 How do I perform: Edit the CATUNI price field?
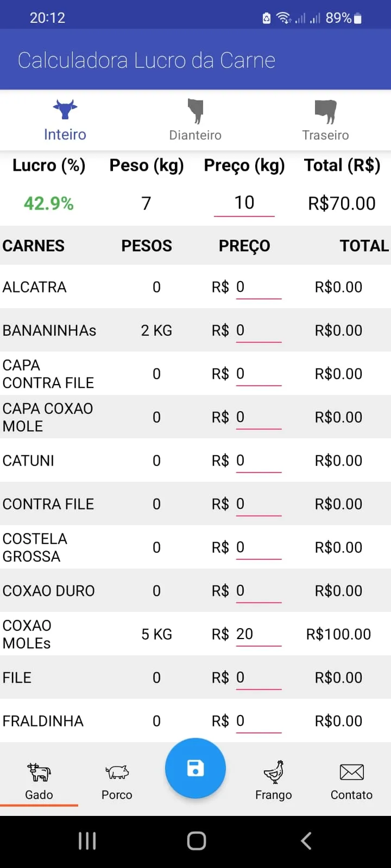click(258, 461)
